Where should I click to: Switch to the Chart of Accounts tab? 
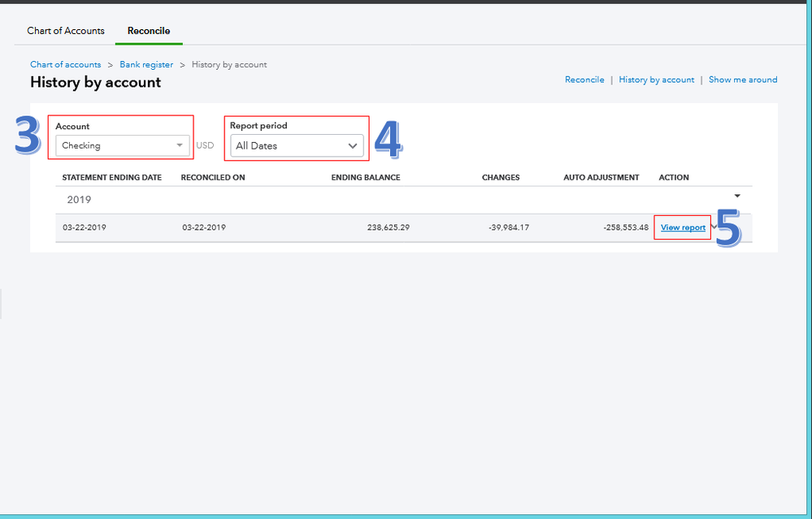pos(66,31)
